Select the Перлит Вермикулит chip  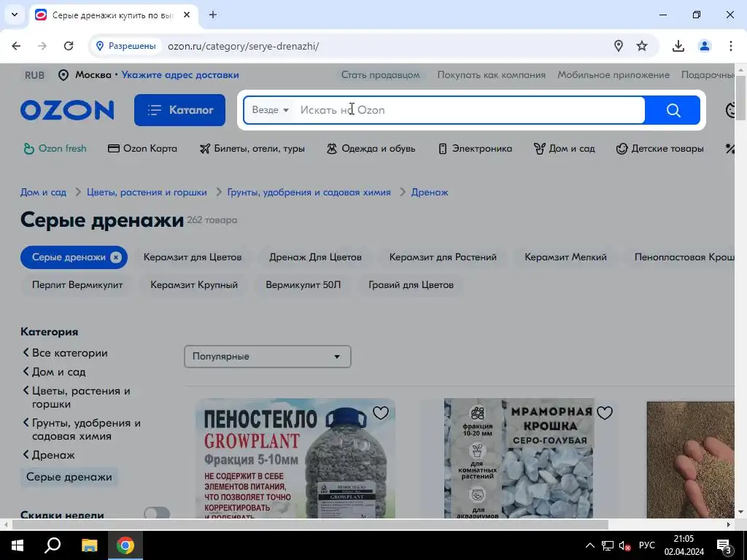tap(77, 285)
